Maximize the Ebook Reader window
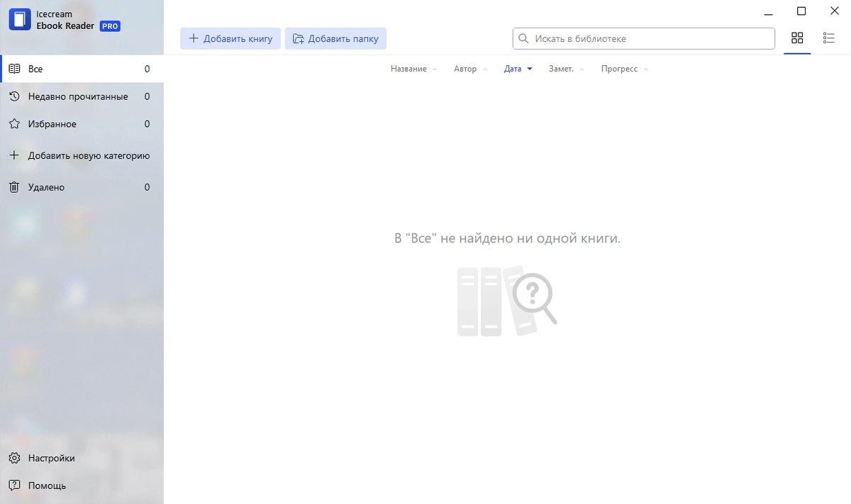 [x=801, y=11]
